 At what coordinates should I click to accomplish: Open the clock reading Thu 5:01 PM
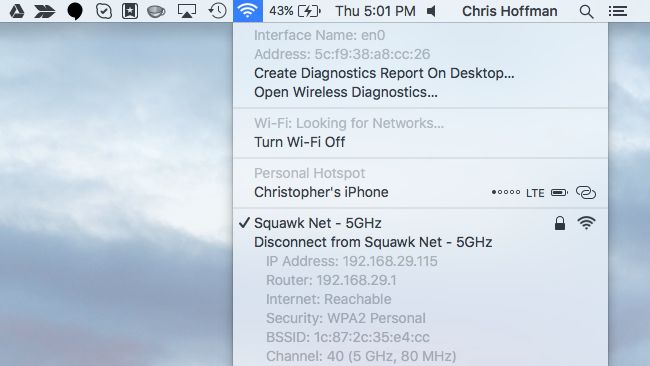(x=375, y=11)
